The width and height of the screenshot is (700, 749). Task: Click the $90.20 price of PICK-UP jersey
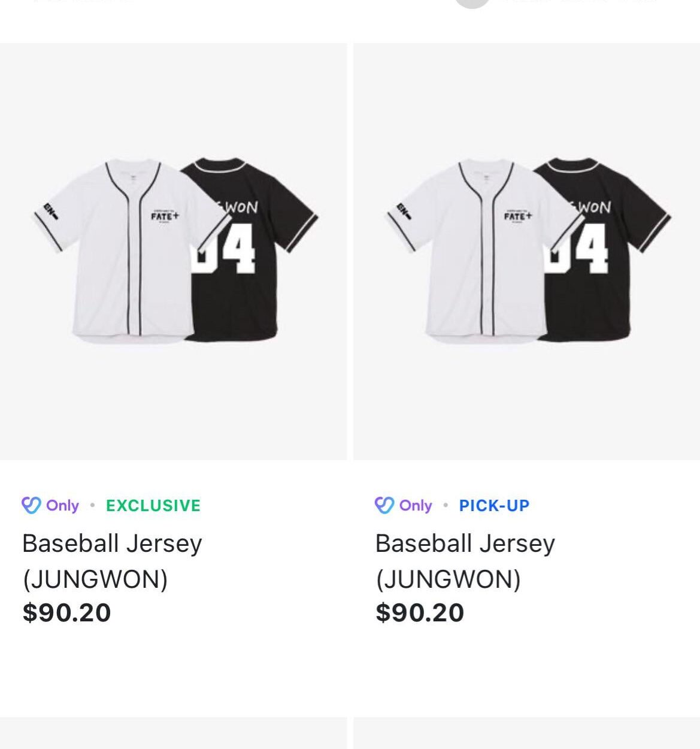420,612
